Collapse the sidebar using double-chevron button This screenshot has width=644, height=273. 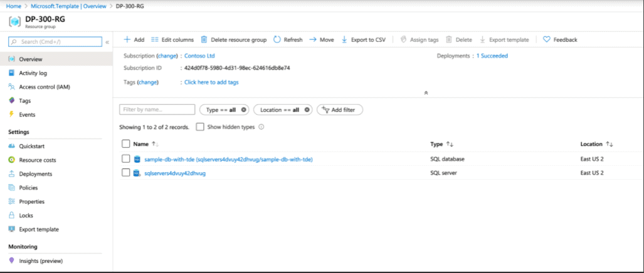107,42
